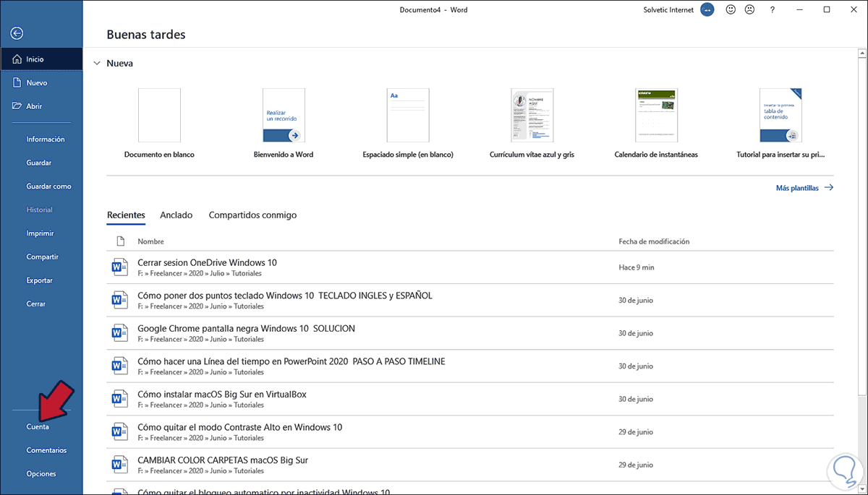
Task: Click the back arrow icon in the sidebar
Action: (x=17, y=33)
